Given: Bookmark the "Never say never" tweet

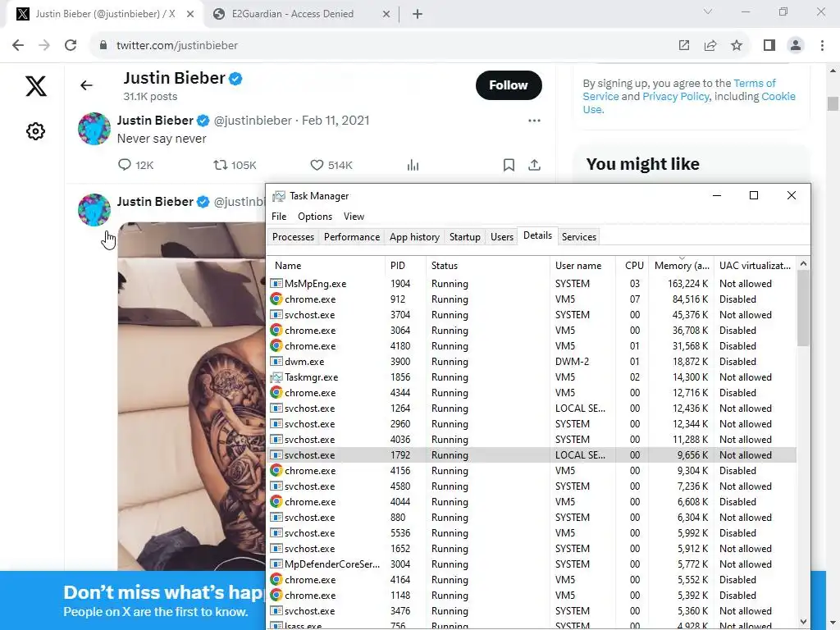Looking at the screenshot, I should (509, 165).
